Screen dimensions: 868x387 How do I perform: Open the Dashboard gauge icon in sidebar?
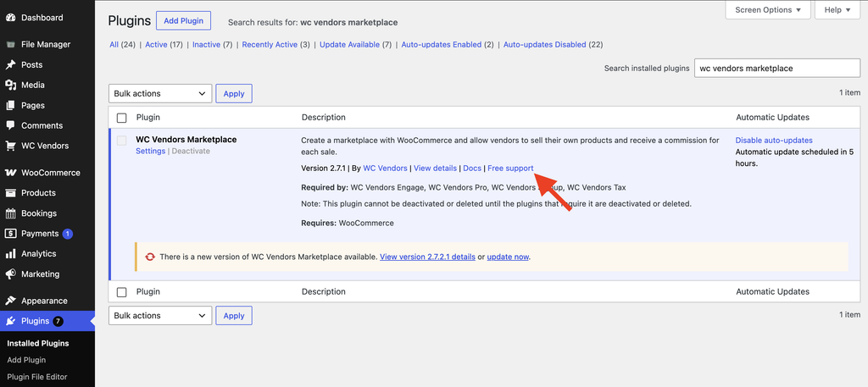(x=10, y=18)
